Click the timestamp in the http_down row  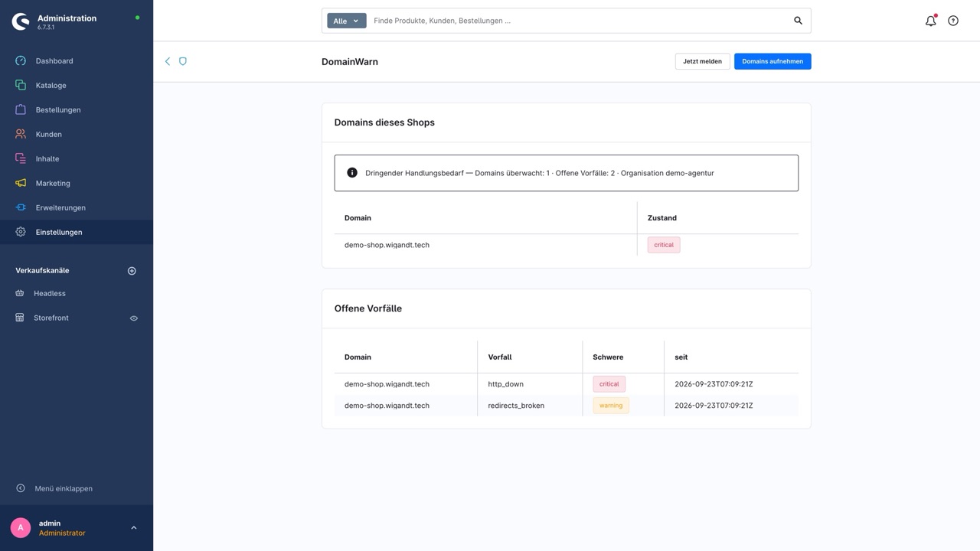pyautogui.click(x=714, y=384)
